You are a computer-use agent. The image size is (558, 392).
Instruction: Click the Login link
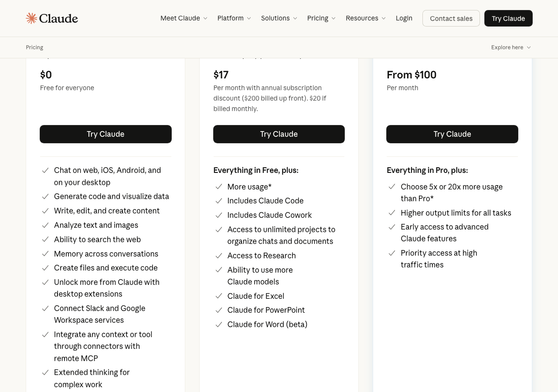(x=404, y=18)
